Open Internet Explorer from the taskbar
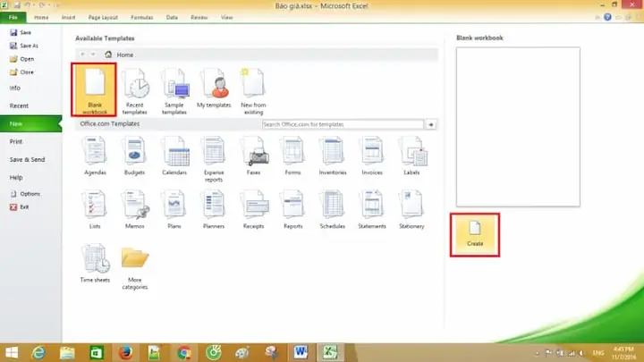This screenshot has height=362, width=644. 38,352
